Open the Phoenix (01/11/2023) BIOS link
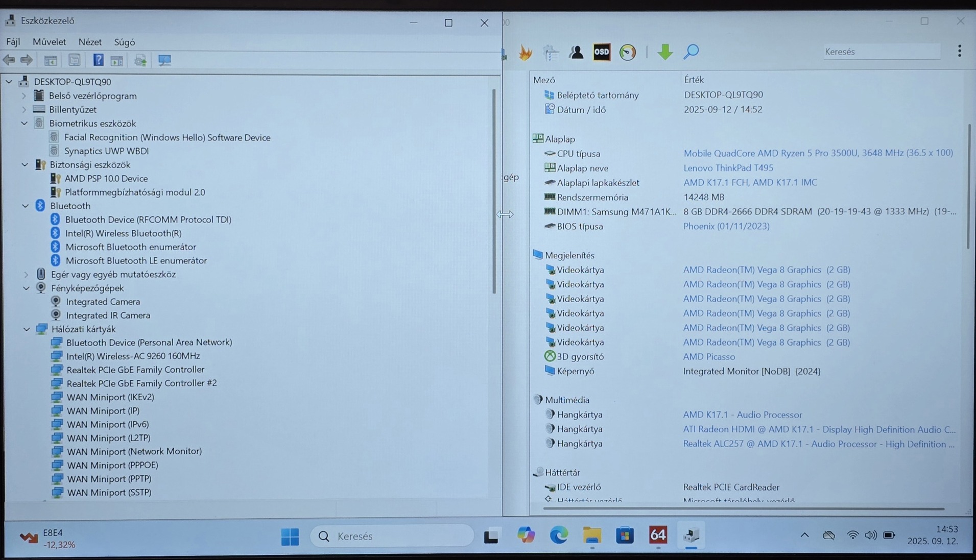976x560 pixels. [726, 226]
